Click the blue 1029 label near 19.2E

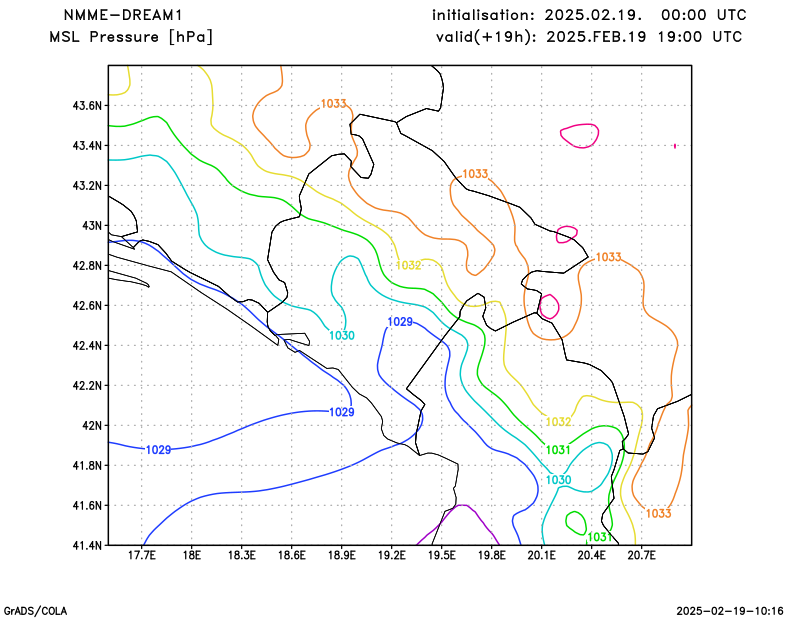pyautogui.click(x=400, y=322)
